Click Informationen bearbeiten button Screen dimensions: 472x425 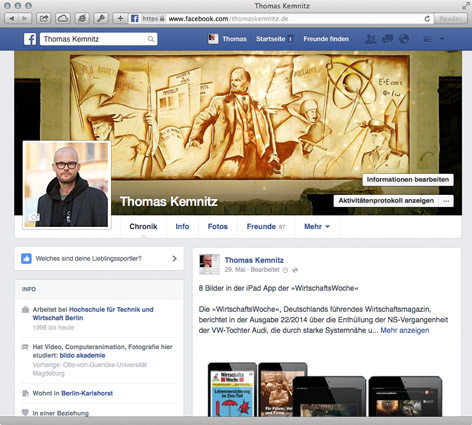point(408,180)
